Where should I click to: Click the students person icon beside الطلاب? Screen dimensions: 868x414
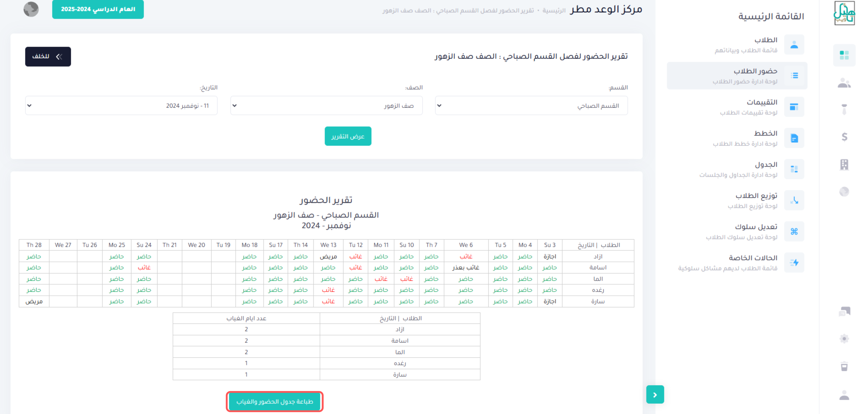[794, 44]
